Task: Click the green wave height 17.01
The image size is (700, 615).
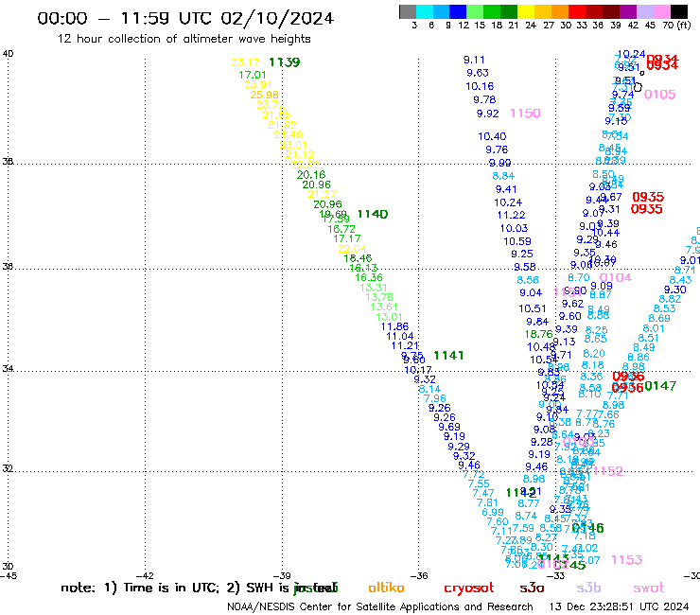Action: tap(253, 75)
